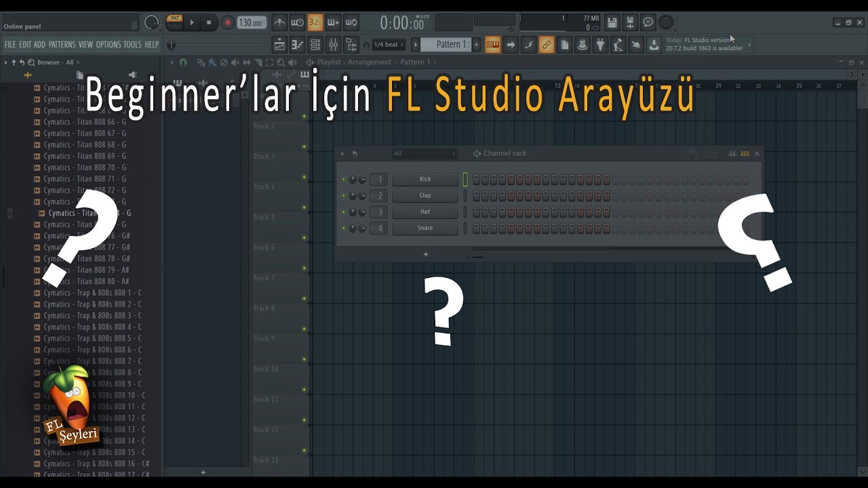Select the Playlist draw pencil tool
This screenshot has height=488, width=868.
pos(201,62)
